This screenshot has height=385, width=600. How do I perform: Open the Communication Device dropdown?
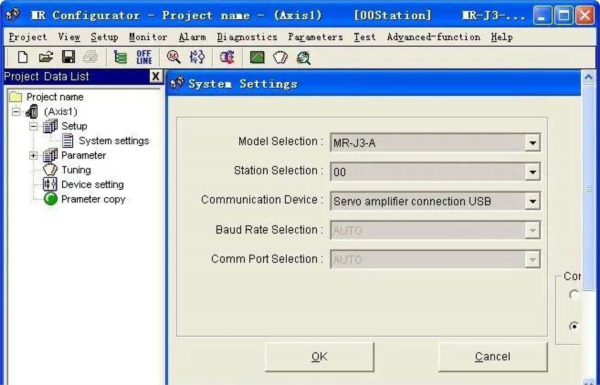(x=532, y=201)
